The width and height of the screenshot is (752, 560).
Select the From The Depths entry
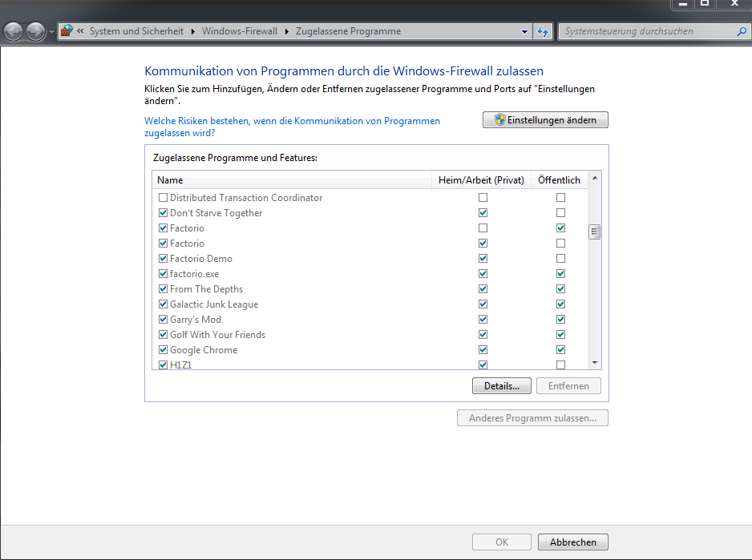206,289
